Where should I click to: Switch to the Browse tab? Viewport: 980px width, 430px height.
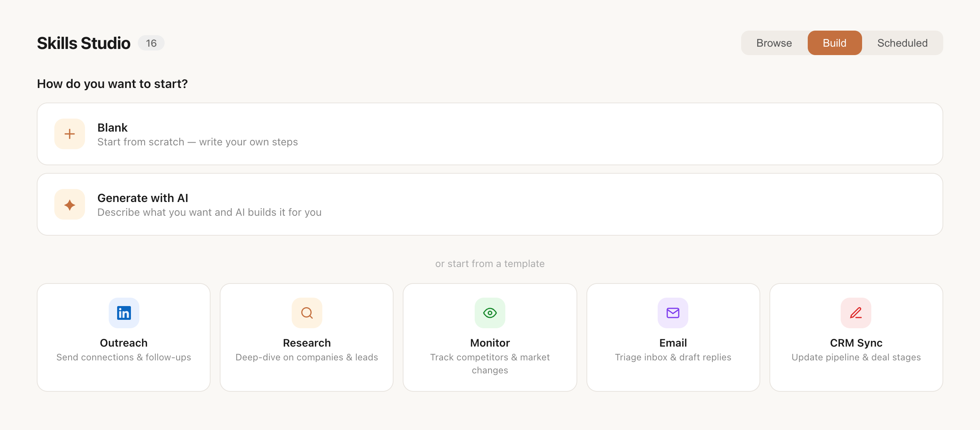pos(774,43)
